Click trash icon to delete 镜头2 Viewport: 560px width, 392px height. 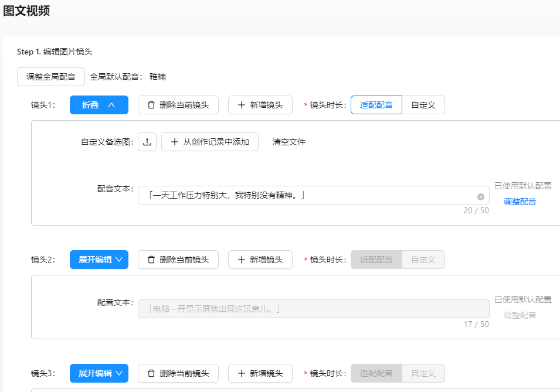[151, 260]
